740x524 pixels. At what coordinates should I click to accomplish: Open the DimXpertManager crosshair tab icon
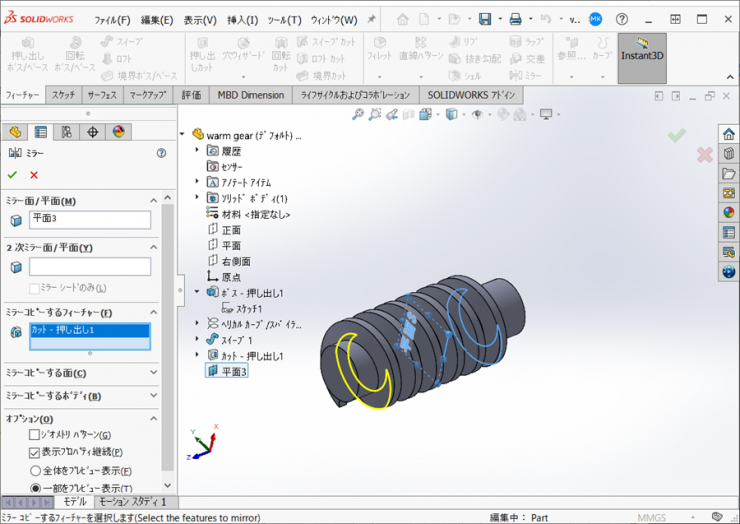[92, 132]
